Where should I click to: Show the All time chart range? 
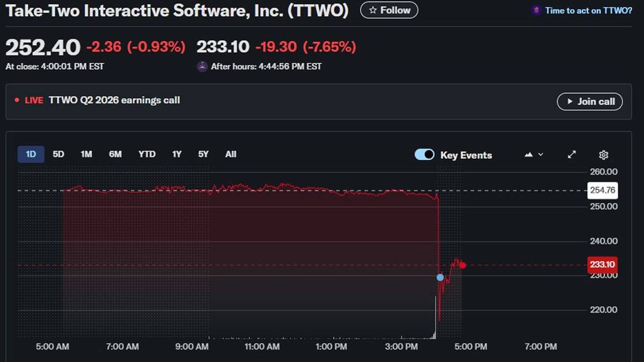coord(231,154)
